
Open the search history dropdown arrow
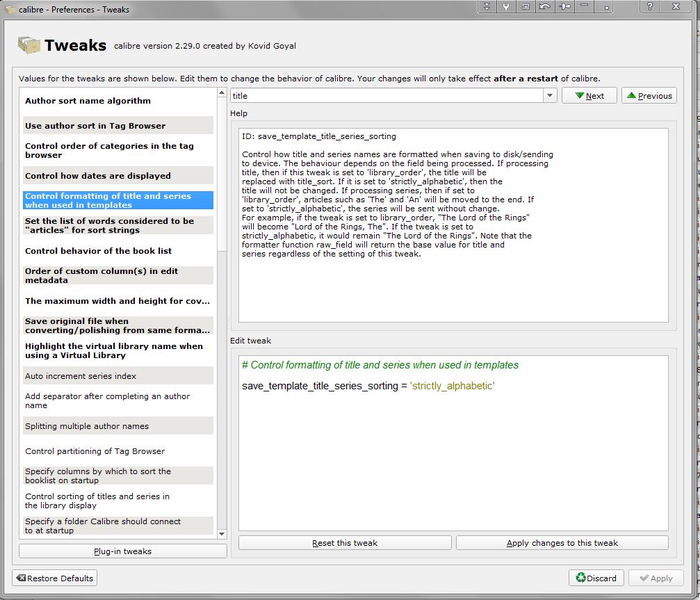(x=550, y=95)
